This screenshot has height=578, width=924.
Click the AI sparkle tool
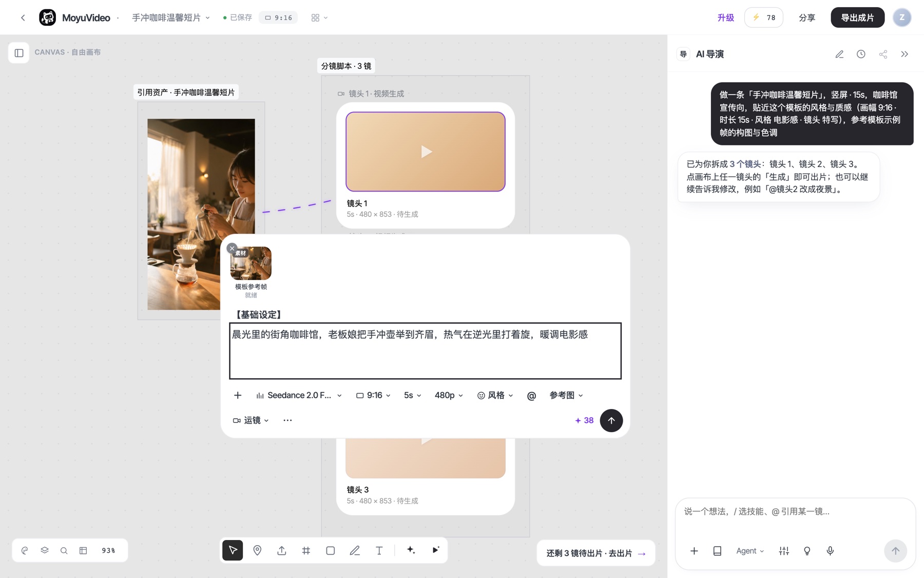pyautogui.click(x=411, y=550)
